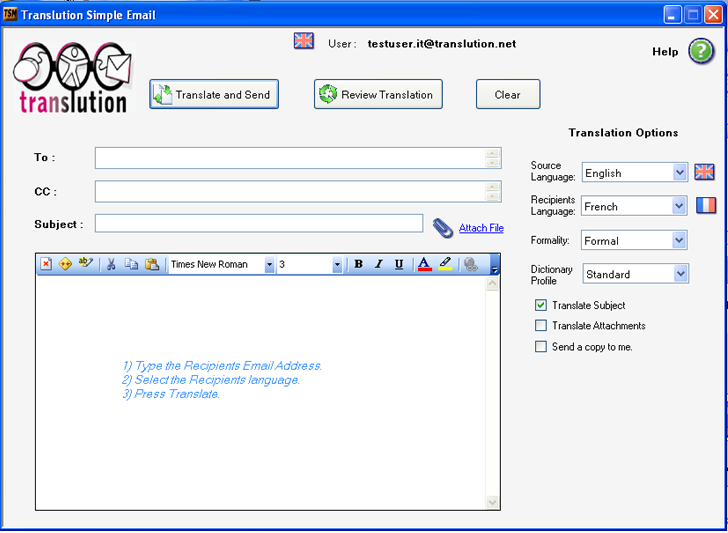Click the Clear button
Screen dimensions: 728x533
[508, 94]
